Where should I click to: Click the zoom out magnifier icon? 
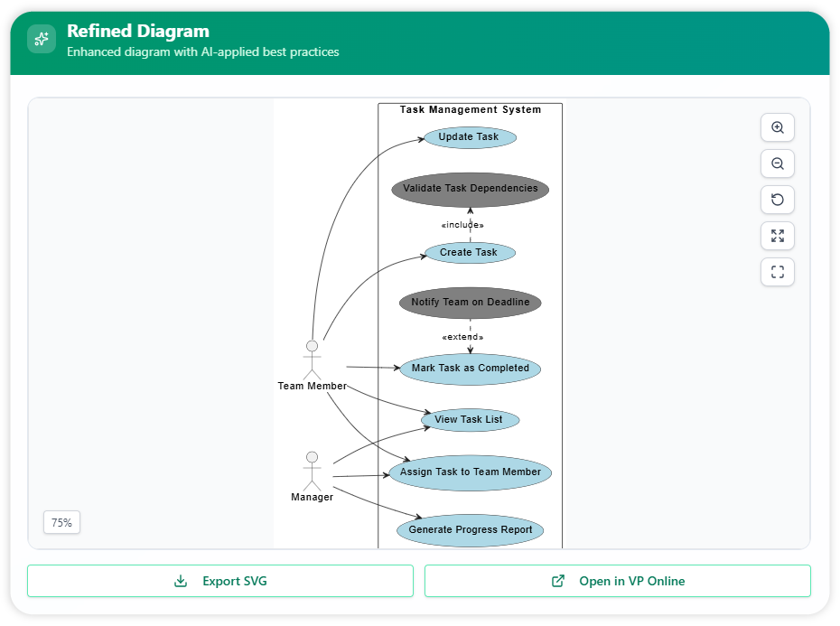pos(777,164)
